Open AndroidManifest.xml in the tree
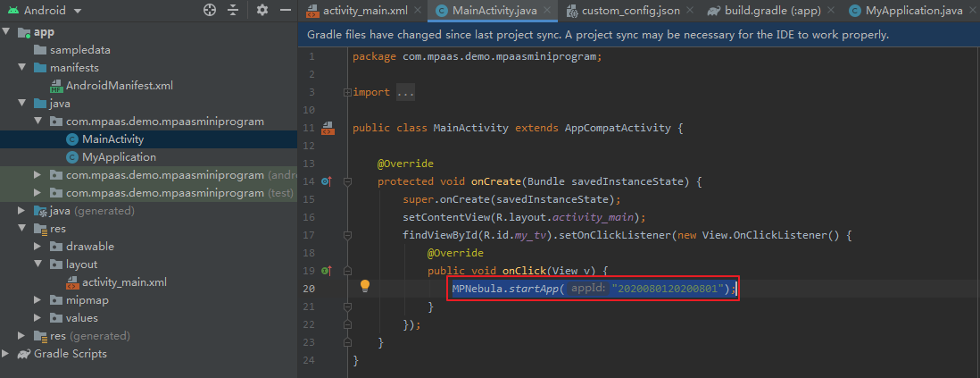This screenshot has height=378, width=980. pos(120,86)
